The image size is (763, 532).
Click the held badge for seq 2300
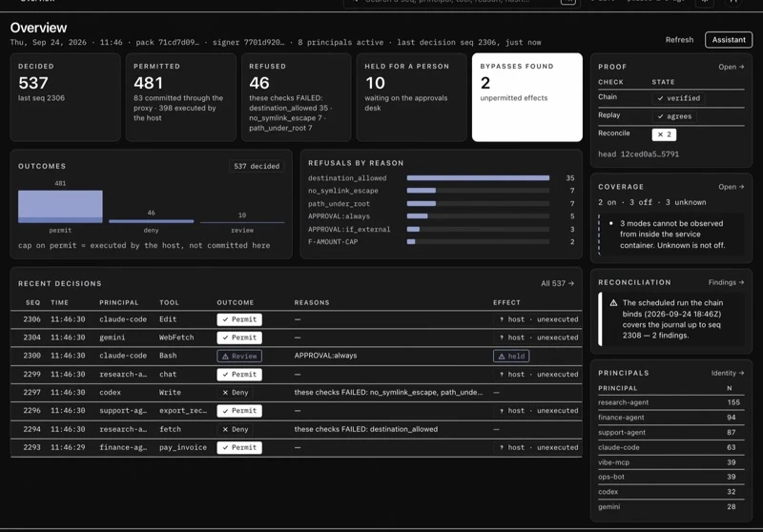[511, 356]
